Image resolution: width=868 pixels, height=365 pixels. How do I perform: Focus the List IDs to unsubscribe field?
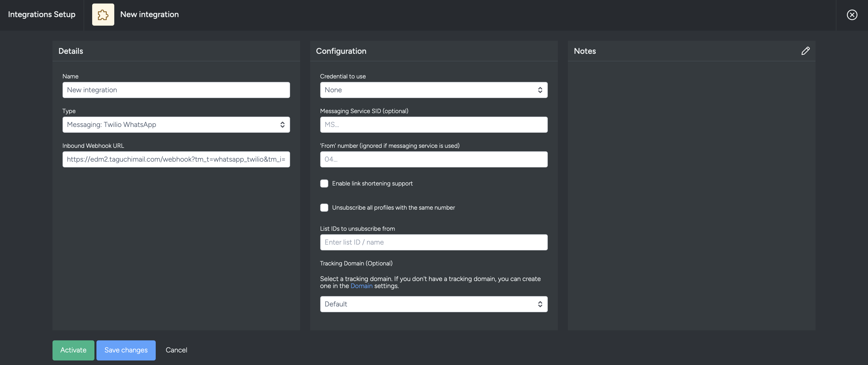(434, 242)
